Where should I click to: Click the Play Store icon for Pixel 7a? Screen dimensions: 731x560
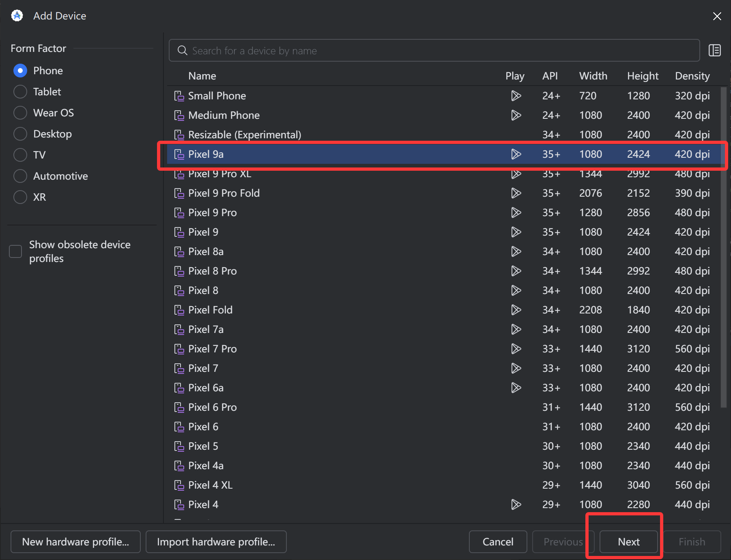(x=516, y=329)
